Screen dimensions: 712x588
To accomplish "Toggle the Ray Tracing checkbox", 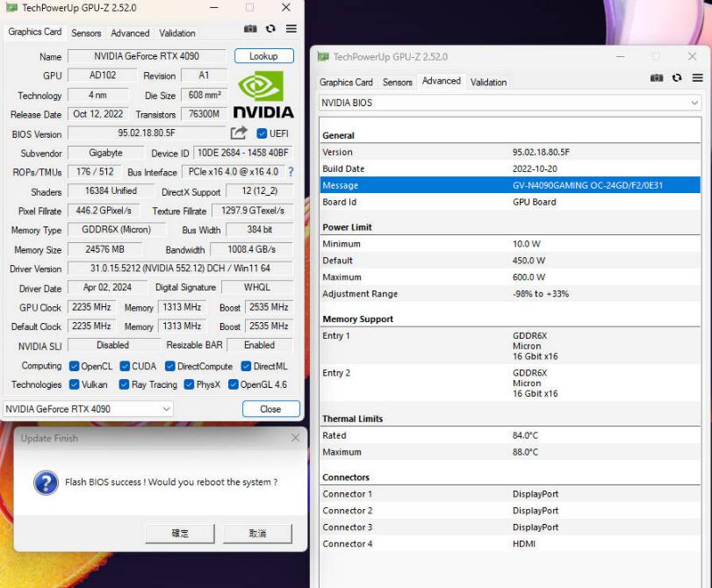I will [124, 384].
